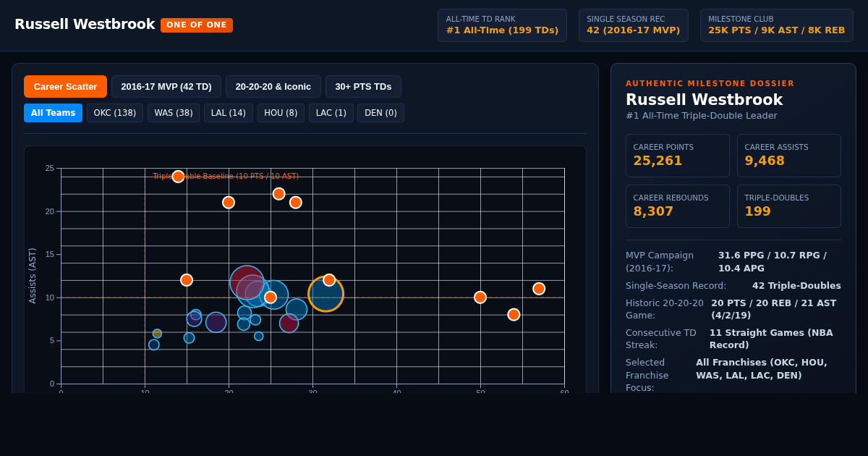868x456 pixels.
Task: Click the 'Consecutive TD Streak:' label
Action: (x=661, y=339)
